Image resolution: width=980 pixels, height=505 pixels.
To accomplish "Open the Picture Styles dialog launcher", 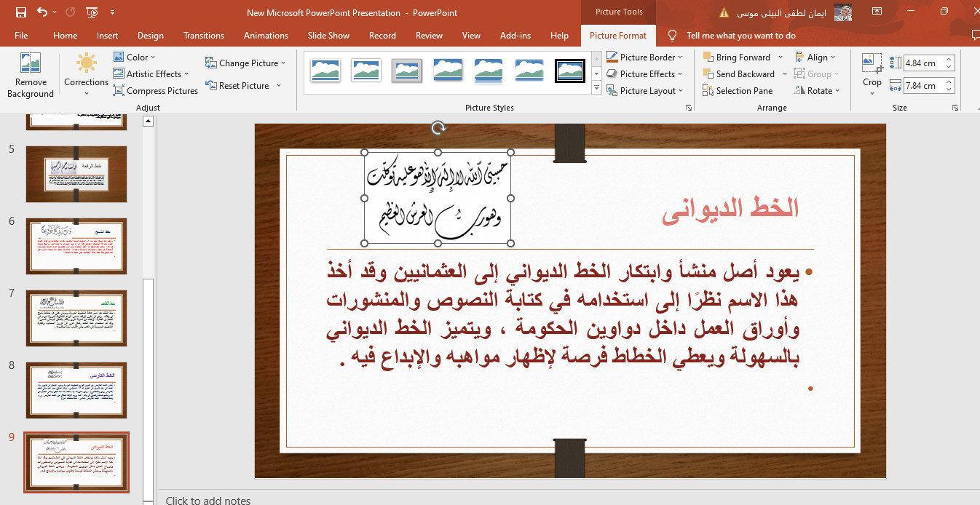I will tap(689, 108).
